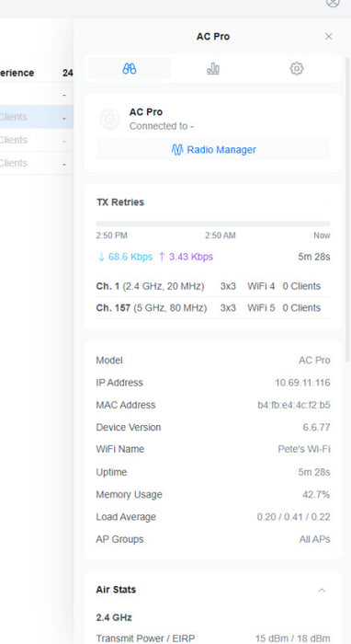Click the 2:50 PM timeline label
The width and height of the screenshot is (351, 644).
click(x=111, y=236)
